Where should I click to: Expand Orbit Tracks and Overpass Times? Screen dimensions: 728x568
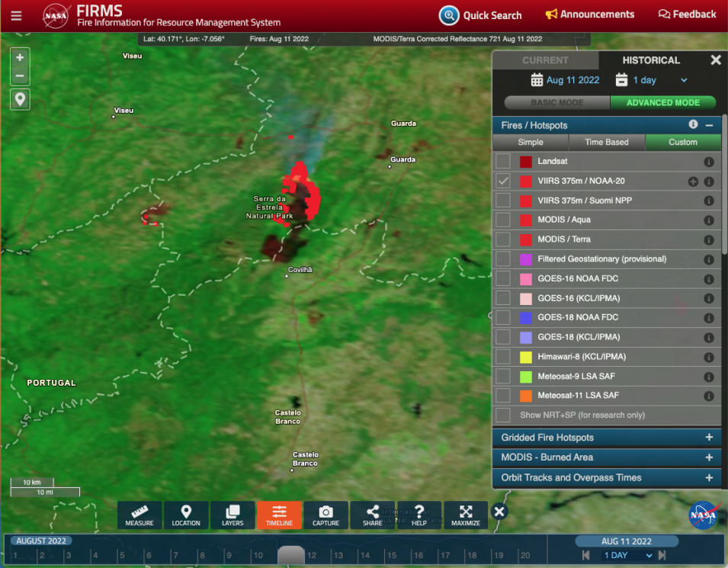709,477
